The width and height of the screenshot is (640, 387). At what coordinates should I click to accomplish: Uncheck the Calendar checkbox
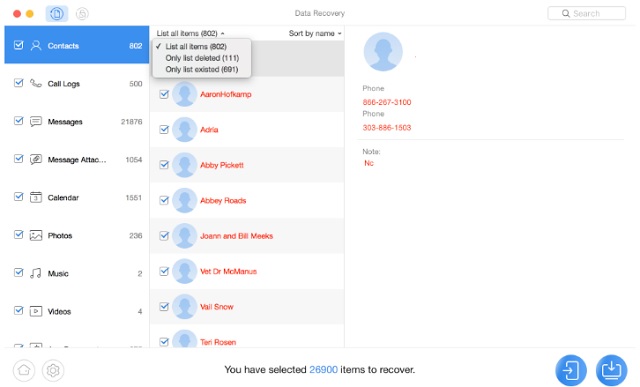(x=18, y=196)
